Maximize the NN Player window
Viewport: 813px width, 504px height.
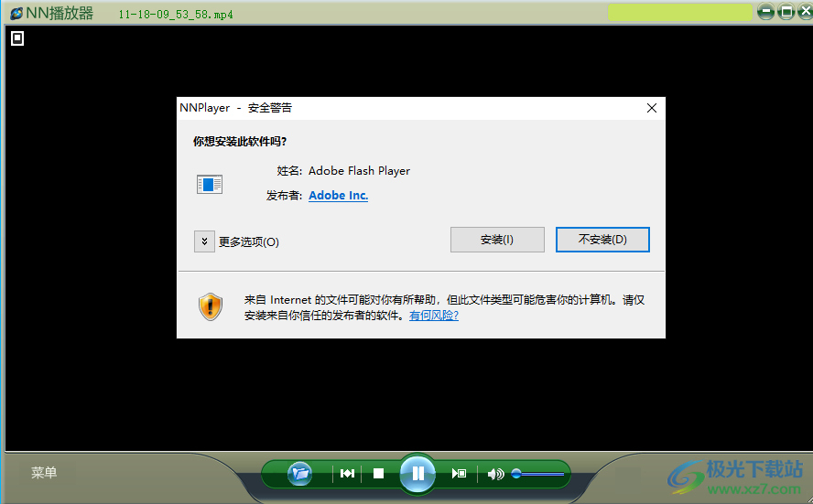786,11
